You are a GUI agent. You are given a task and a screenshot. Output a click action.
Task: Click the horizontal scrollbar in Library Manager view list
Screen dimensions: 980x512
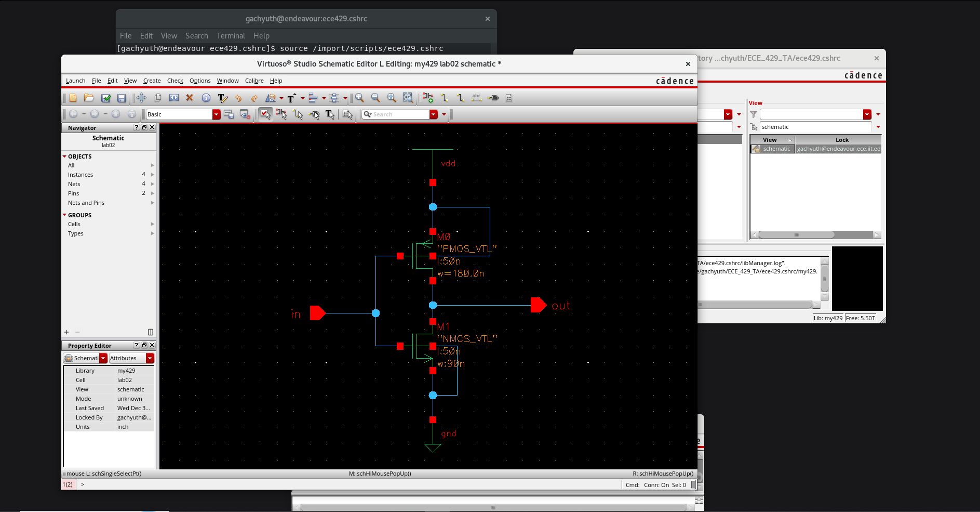796,235
